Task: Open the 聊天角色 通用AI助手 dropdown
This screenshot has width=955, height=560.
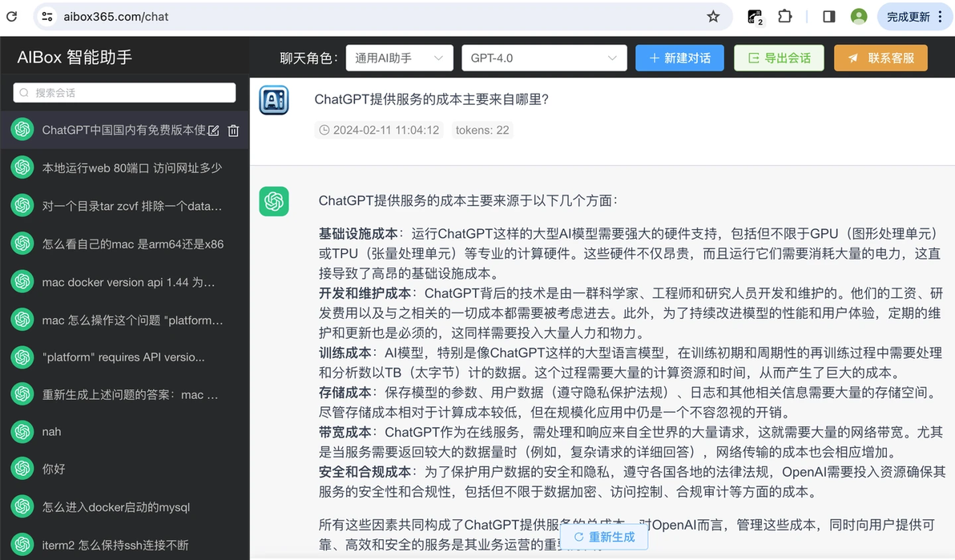Action: click(400, 58)
